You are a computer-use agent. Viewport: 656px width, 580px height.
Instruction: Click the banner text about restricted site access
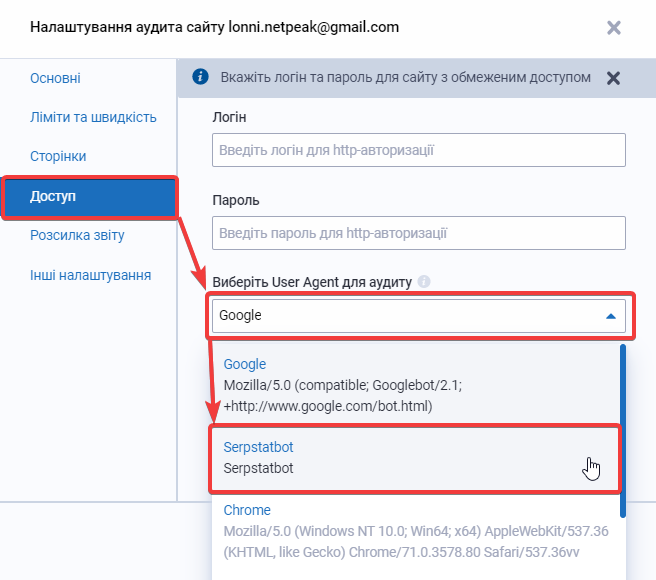pyautogui.click(x=405, y=77)
